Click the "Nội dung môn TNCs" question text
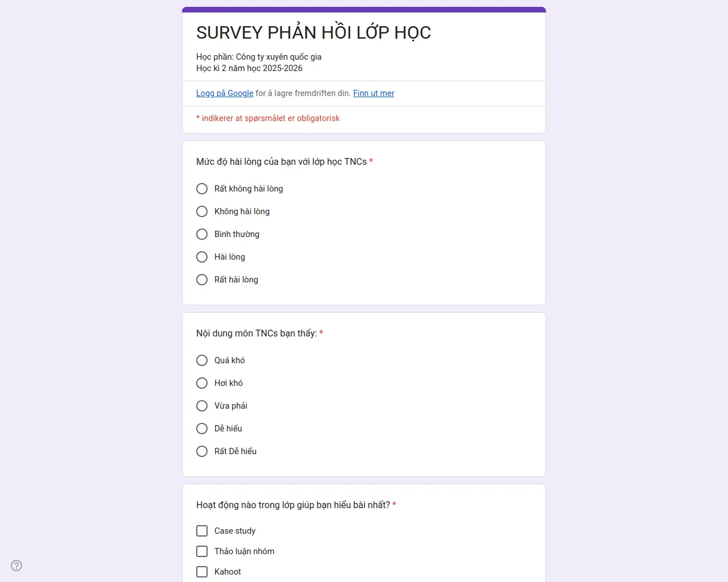 click(x=257, y=334)
